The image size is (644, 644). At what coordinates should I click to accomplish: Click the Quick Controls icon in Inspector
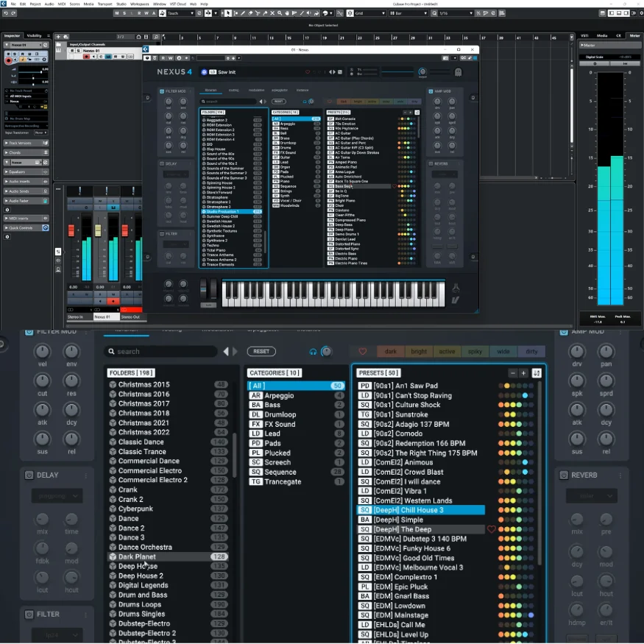46,227
